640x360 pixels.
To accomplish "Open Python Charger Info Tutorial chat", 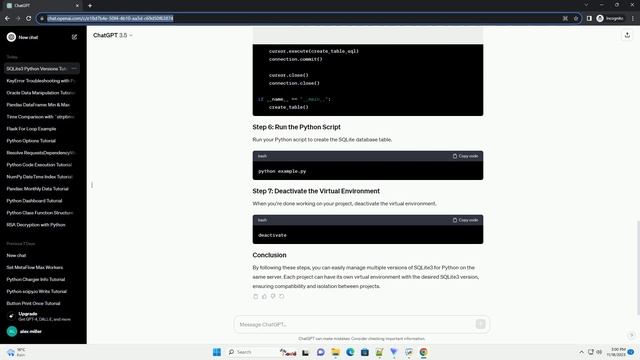I will 42,280.
